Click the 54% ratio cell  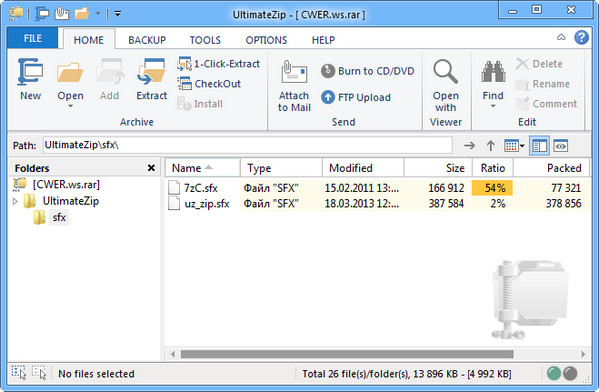tap(492, 188)
